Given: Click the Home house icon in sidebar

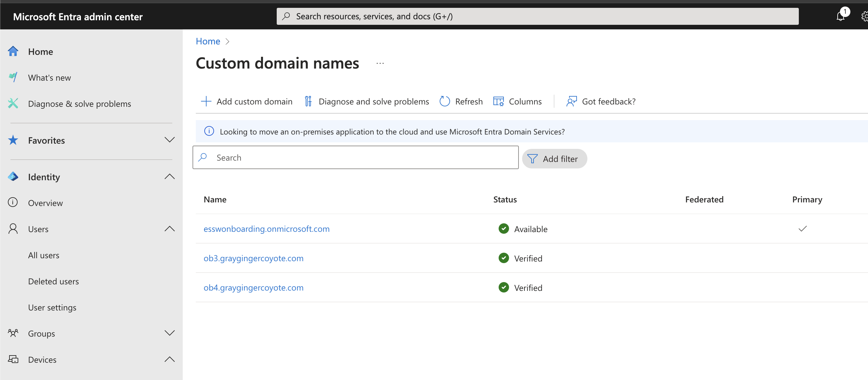Looking at the screenshot, I should 13,51.
